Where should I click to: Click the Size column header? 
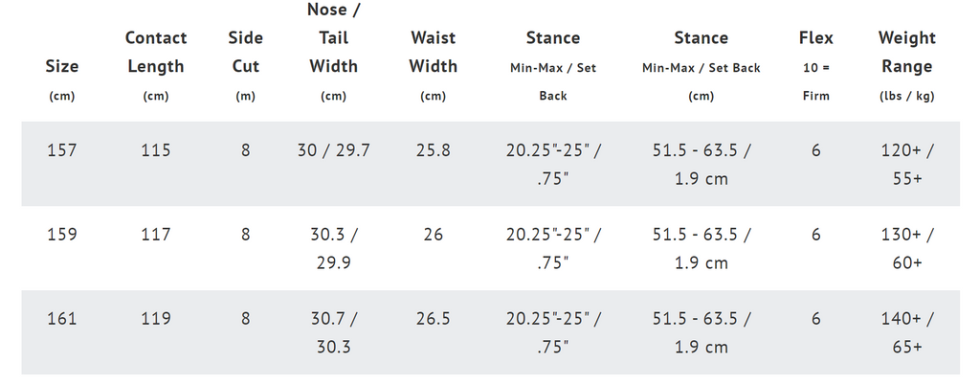pyautogui.click(x=61, y=79)
